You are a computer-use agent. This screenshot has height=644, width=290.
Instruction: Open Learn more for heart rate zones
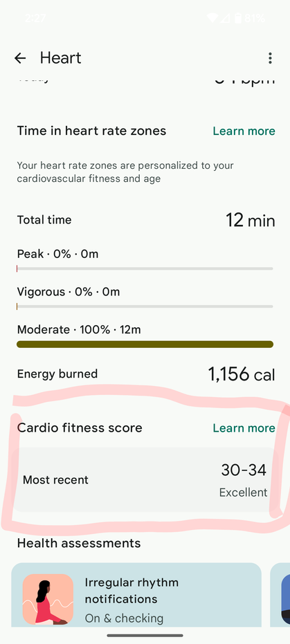click(244, 131)
